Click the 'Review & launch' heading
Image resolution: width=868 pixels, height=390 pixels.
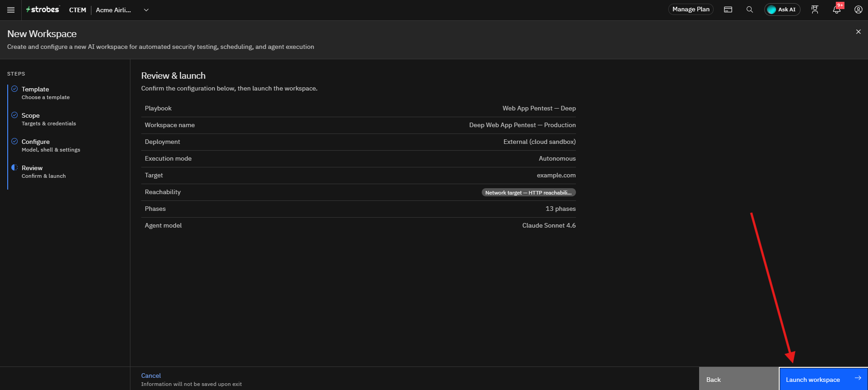coord(173,76)
